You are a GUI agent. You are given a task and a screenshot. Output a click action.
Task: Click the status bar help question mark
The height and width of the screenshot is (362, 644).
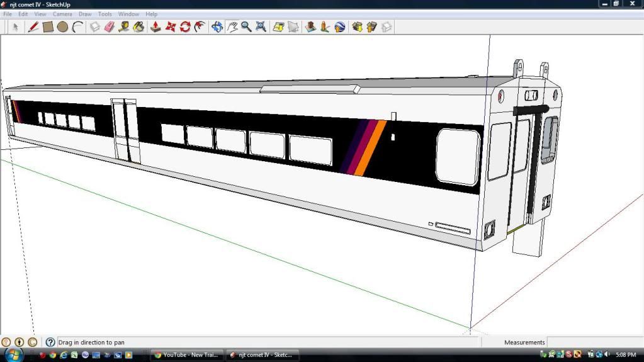click(x=50, y=342)
